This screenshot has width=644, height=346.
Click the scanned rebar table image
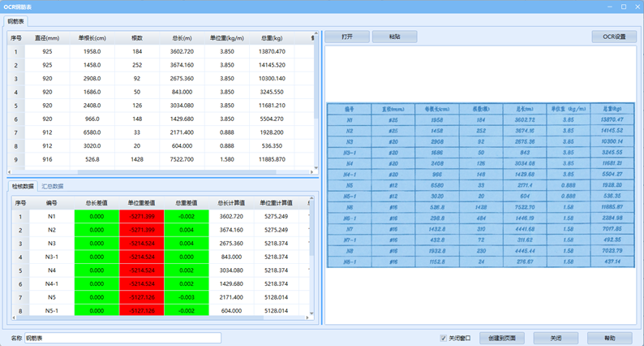(479, 186)
